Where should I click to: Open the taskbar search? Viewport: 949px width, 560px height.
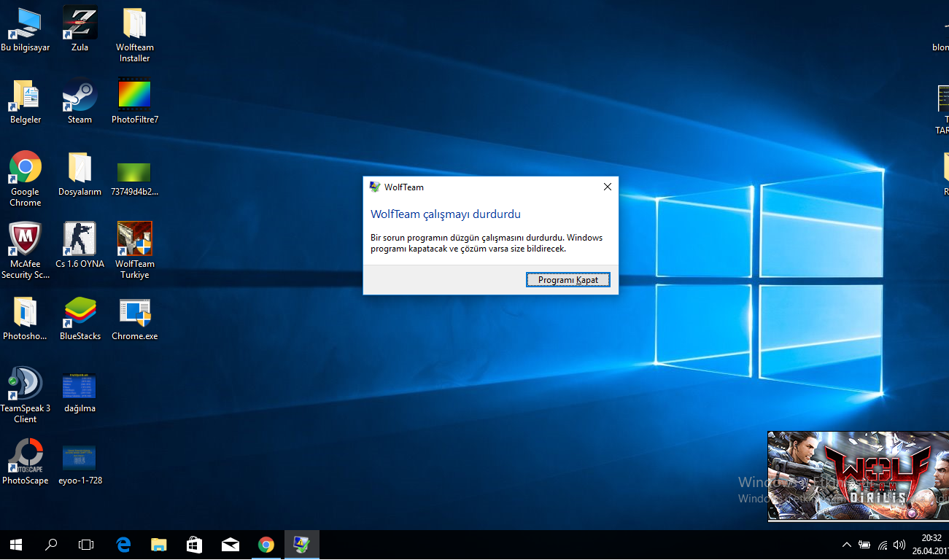click(x=51, y=545)
